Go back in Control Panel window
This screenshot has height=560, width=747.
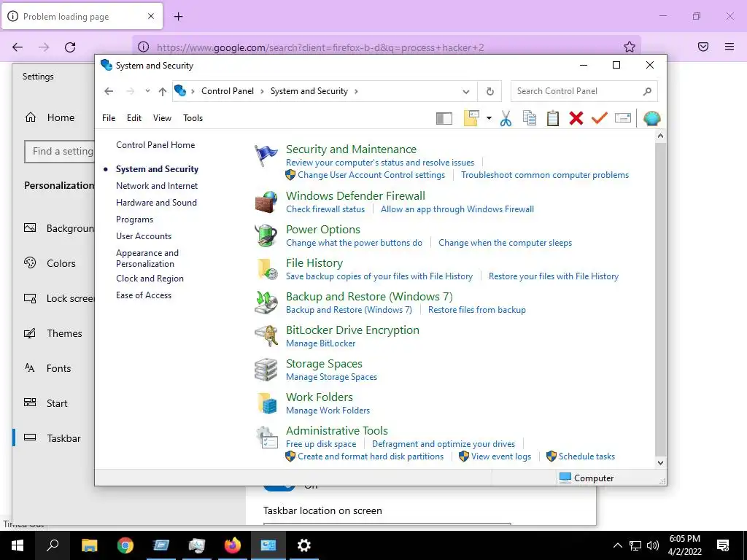[x=109, y=91]
